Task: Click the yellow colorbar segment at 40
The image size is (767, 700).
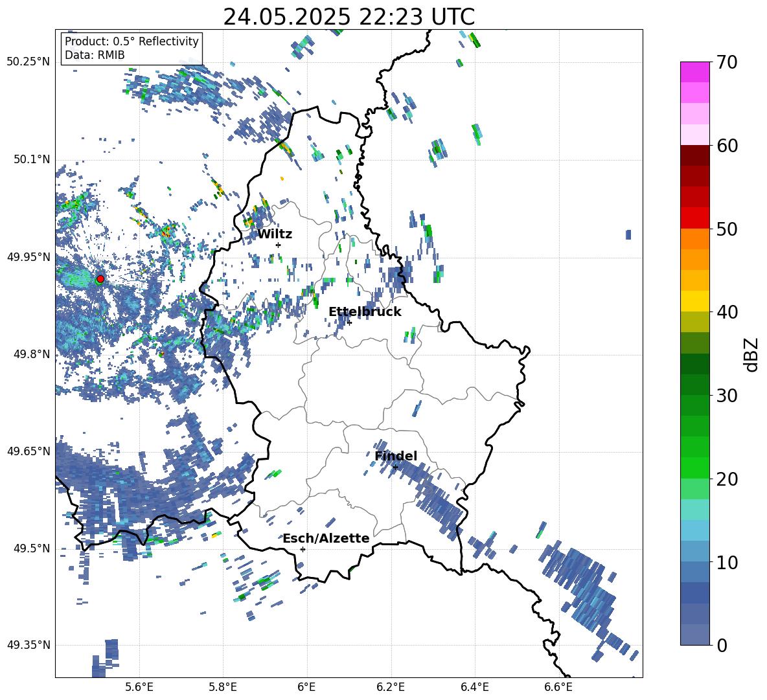Action: tap(694, 301)
